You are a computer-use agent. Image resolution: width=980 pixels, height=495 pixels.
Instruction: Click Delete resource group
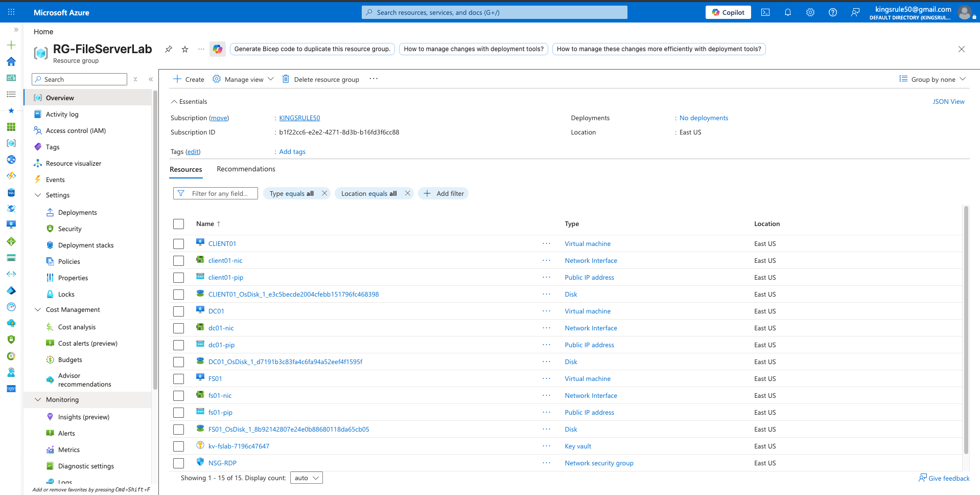tap(321, 79)
